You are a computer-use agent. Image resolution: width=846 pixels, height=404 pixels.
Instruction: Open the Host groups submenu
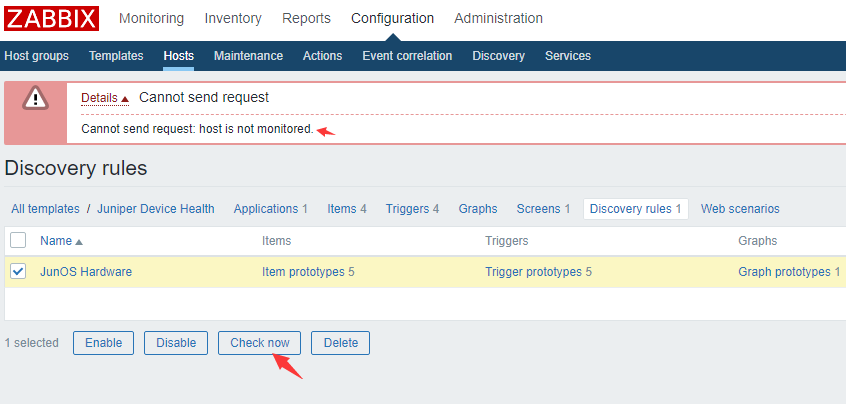(37, 56)
